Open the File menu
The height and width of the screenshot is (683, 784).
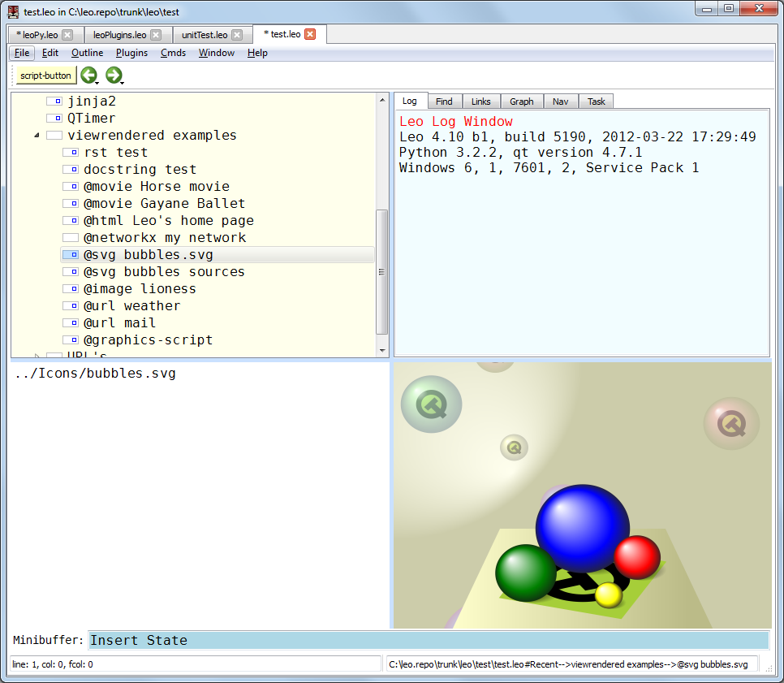(x=22, y=53)
